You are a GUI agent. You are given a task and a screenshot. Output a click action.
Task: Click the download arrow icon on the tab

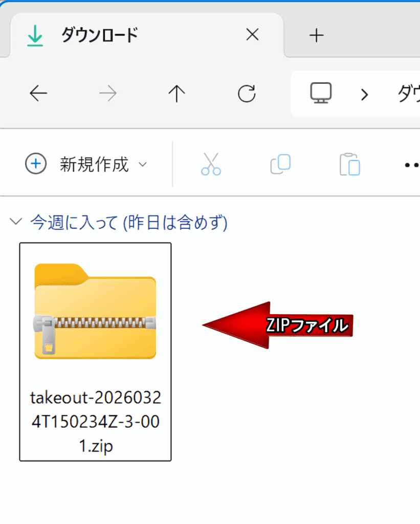click(35, 34)
